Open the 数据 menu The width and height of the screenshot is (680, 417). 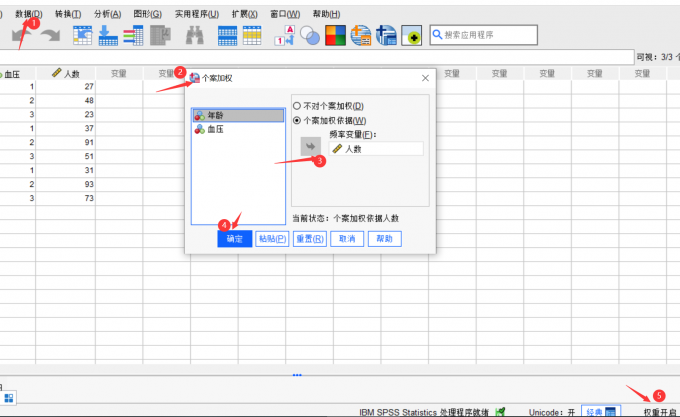(29, 13)
